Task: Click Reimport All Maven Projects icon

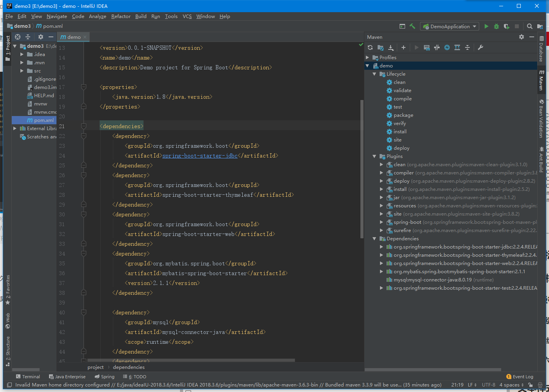Action: point(370,47)
